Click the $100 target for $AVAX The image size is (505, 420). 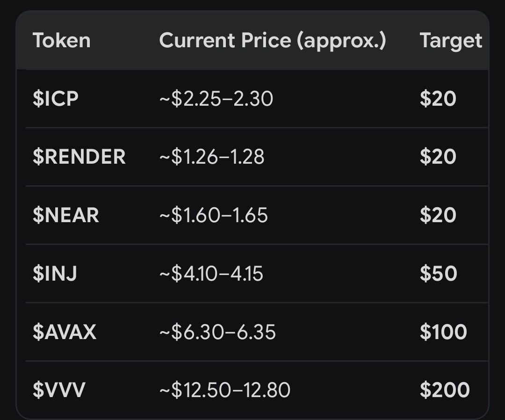click(443, 332)
